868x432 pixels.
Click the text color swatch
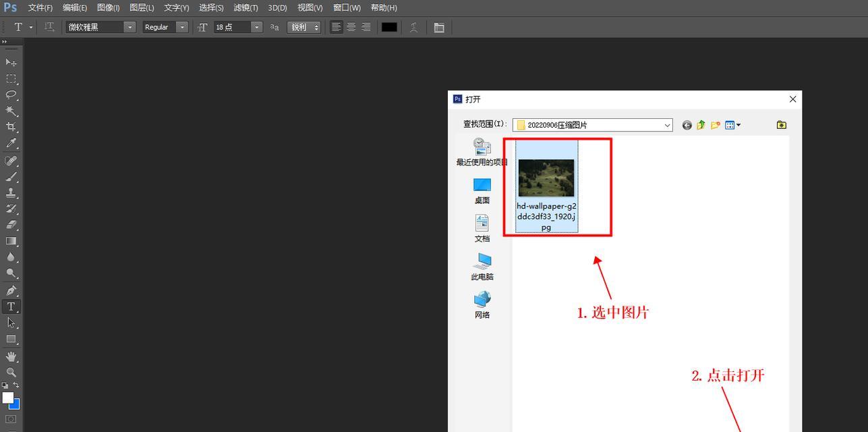[x=389, y=27]
